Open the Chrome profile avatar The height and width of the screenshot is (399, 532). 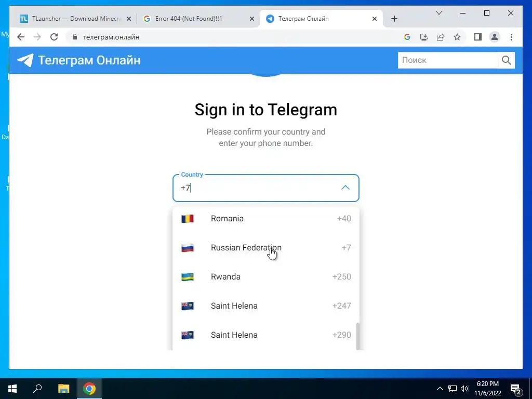coord(495,37)
